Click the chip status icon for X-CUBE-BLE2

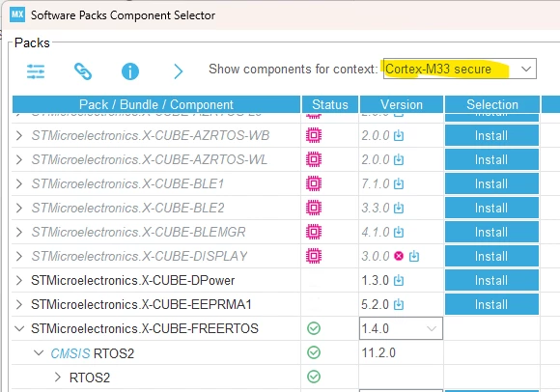[314, 208]
